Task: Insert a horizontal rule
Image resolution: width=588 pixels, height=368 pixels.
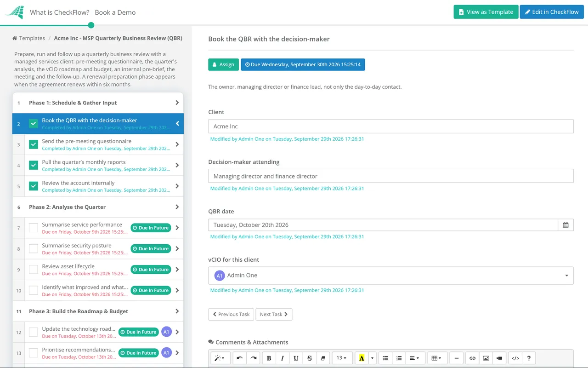Action: point(456,358)
